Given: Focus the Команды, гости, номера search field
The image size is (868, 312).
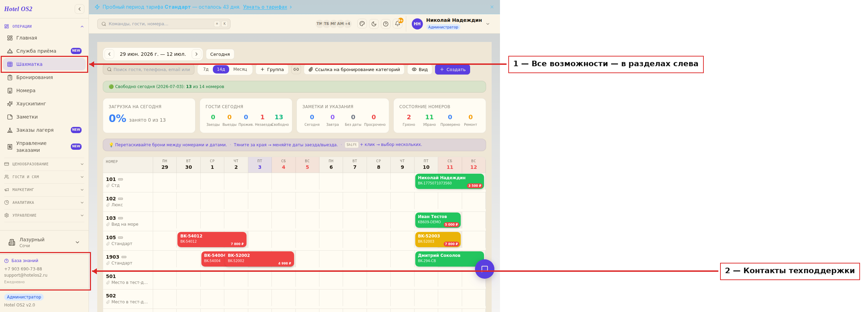Looking at the screenshot, I should (164, 24).
